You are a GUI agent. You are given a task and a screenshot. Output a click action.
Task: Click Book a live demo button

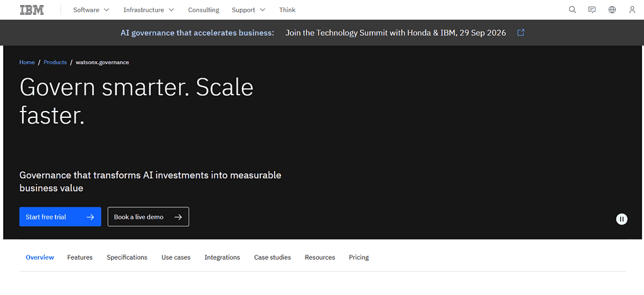(x=148, y=217)
